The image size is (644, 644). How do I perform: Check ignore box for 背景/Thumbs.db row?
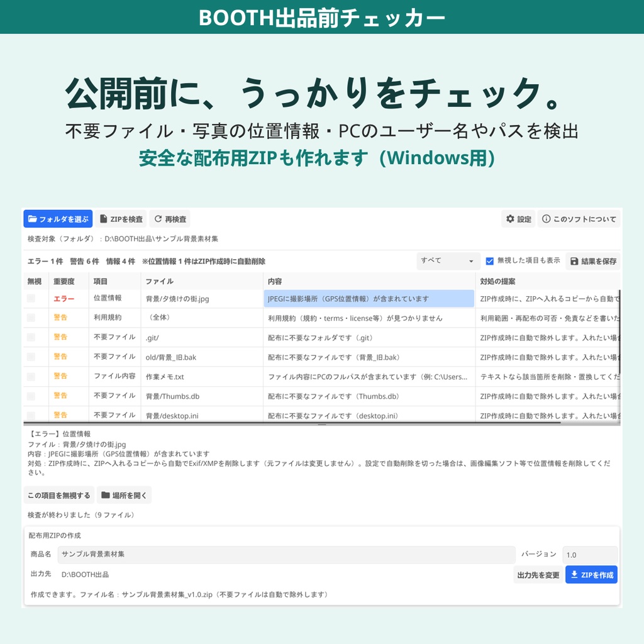point(31,396)
